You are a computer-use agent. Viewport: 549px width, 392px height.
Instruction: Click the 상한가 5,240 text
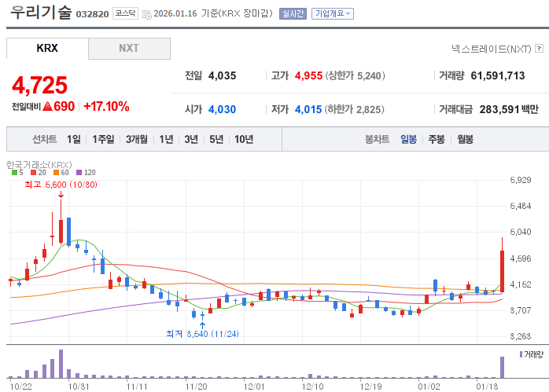click(x=355, y=75)
